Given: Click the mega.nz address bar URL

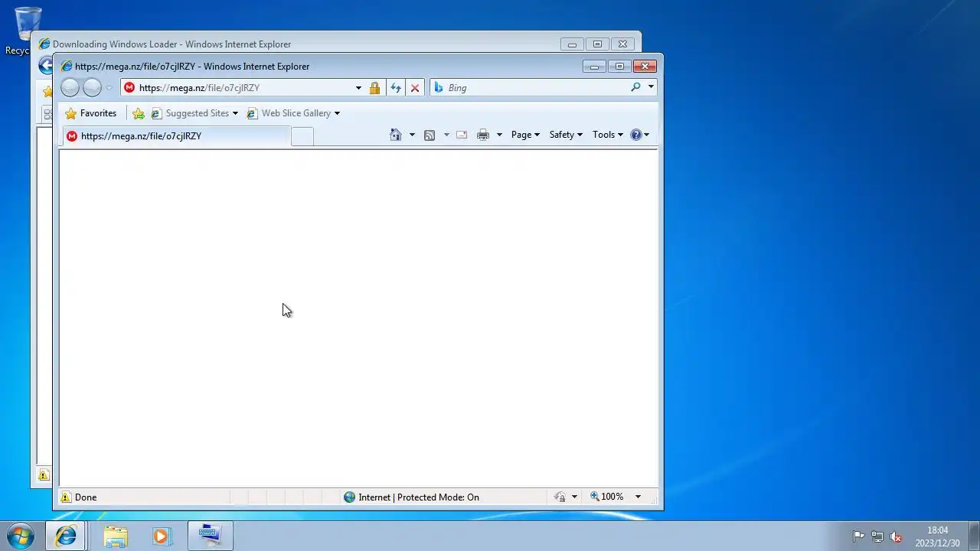Looking at the screenshot, I should coord(199,88).
